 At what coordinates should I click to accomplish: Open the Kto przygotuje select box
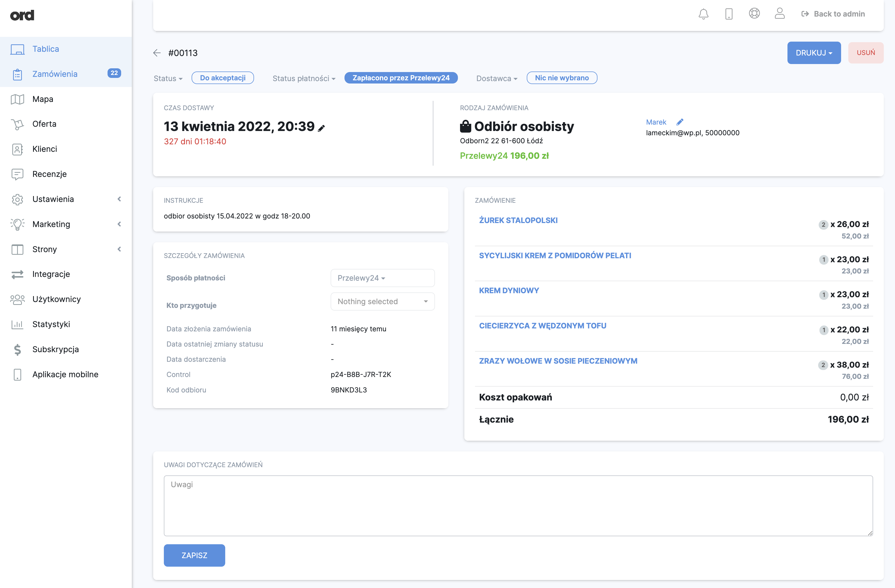coord(382,301)
